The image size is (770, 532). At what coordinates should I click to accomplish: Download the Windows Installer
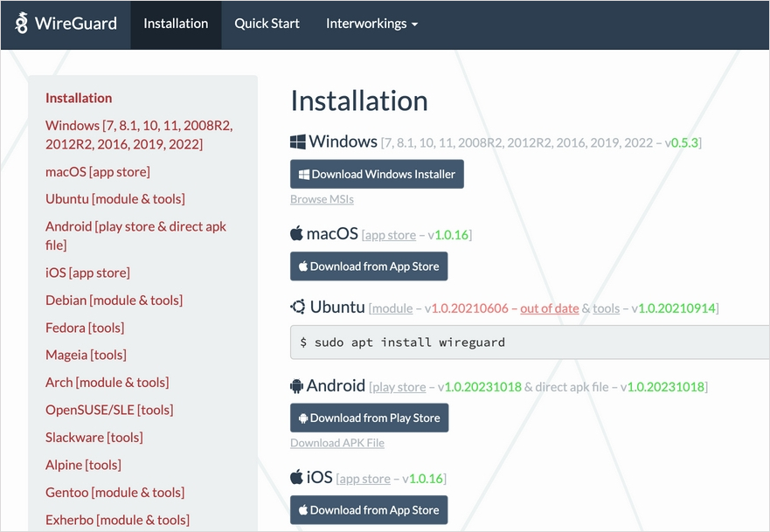[x=377, y=174]
